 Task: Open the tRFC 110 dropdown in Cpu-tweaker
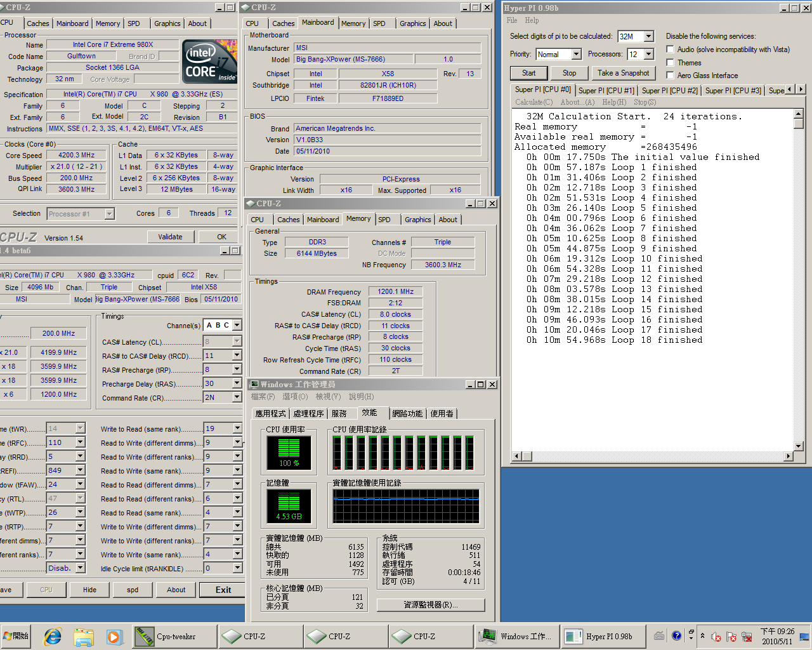[x=81, y=442]
